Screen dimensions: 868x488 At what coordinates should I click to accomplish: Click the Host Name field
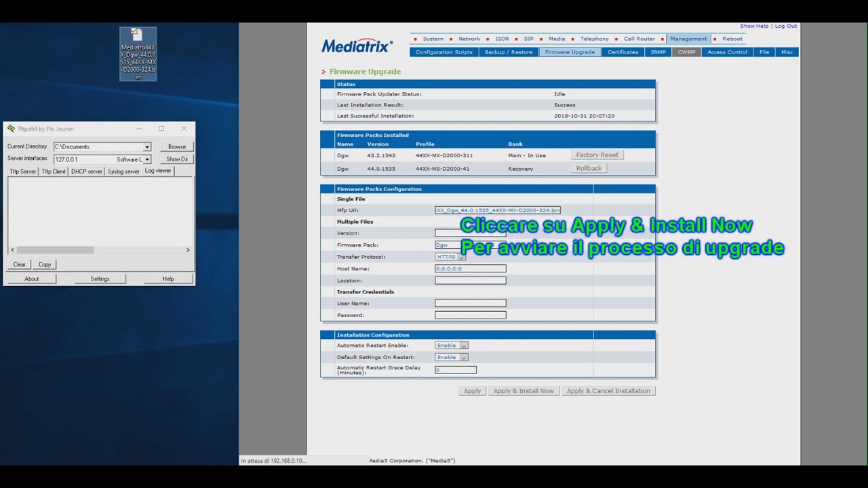[471, 268]
